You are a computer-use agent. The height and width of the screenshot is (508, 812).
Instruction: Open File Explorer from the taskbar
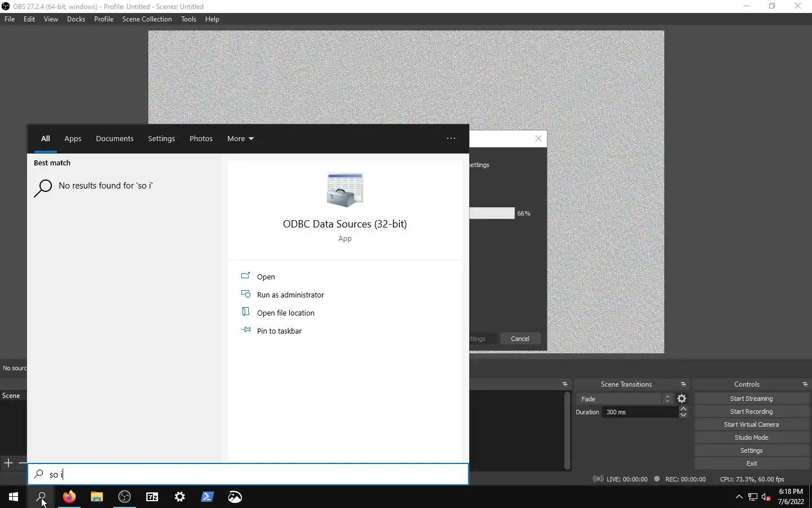pos(96,497)
